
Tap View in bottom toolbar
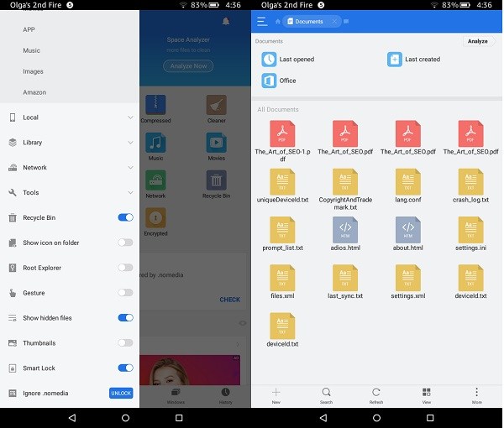[427, 395]
